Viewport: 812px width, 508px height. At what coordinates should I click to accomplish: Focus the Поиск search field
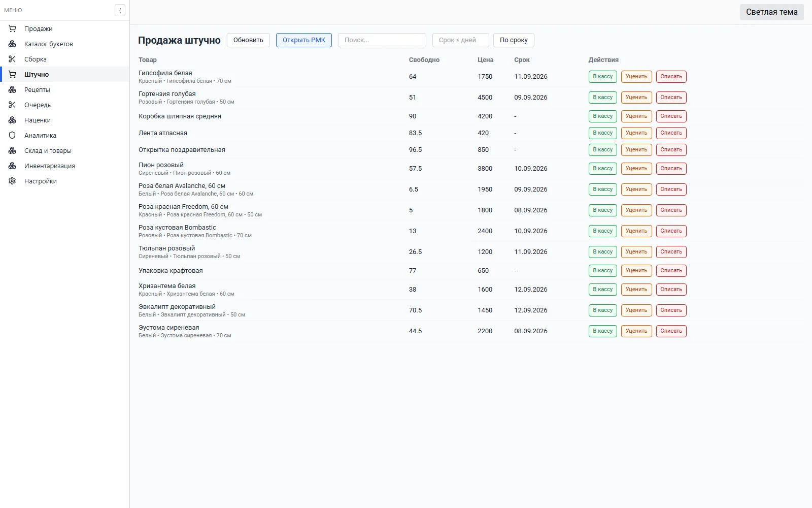coord(382,40)
